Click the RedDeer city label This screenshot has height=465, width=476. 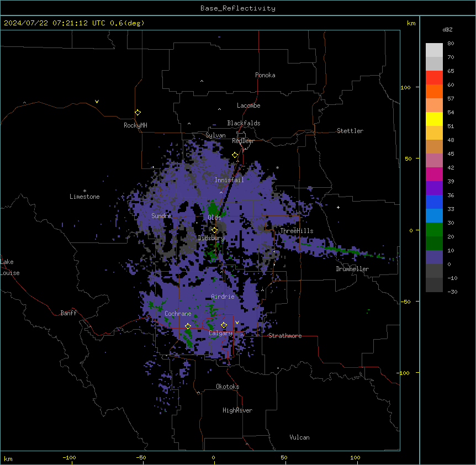[243, 141]
